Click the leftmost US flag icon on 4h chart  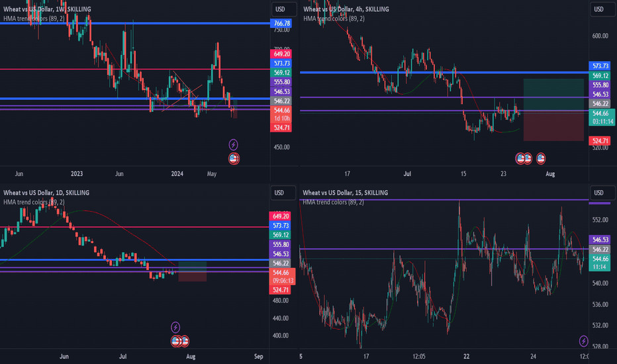click(522, 158)
